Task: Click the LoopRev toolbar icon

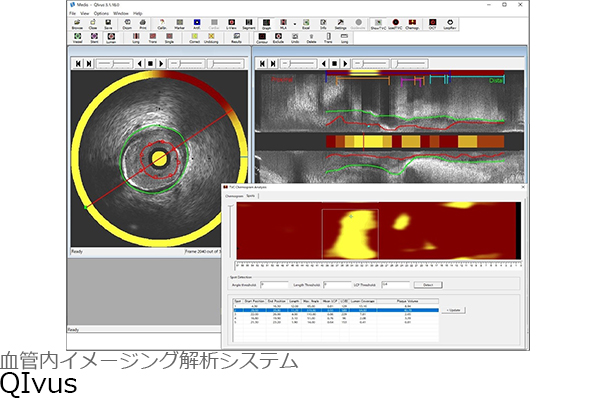Action: 450,24
